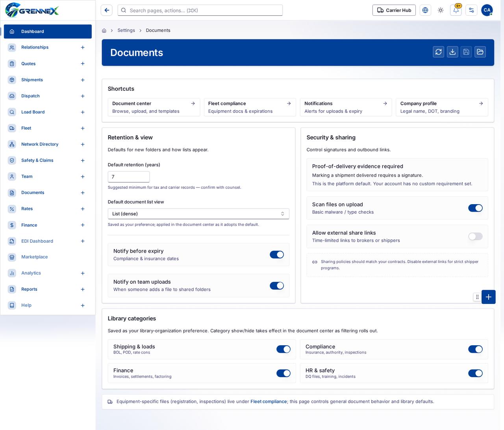Screen dimensions: 504x430
Task: Click the Quotes icon in the sidebar
Action: tap(12, 64)
